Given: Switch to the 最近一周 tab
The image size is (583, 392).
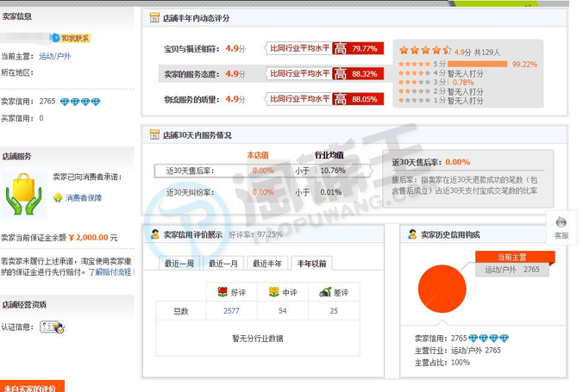Looking at the screenshot, I should 179,264.
